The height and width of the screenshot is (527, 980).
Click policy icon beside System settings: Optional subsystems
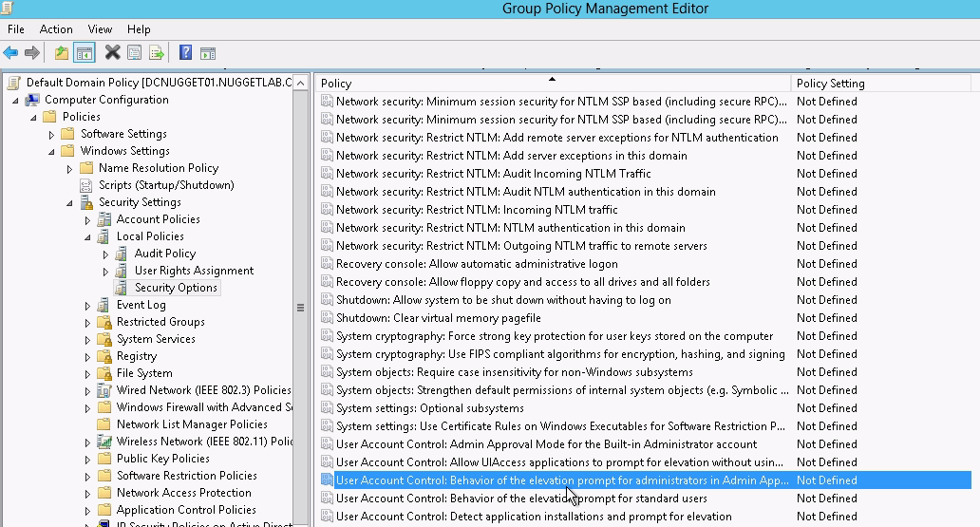coord(327,407)
